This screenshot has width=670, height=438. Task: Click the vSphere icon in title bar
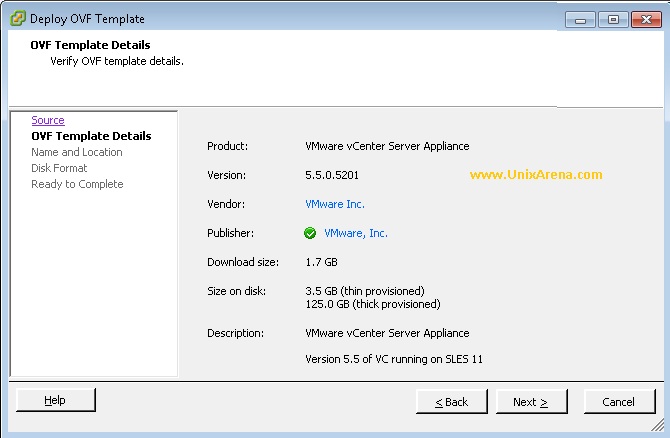tap(18, 18)
